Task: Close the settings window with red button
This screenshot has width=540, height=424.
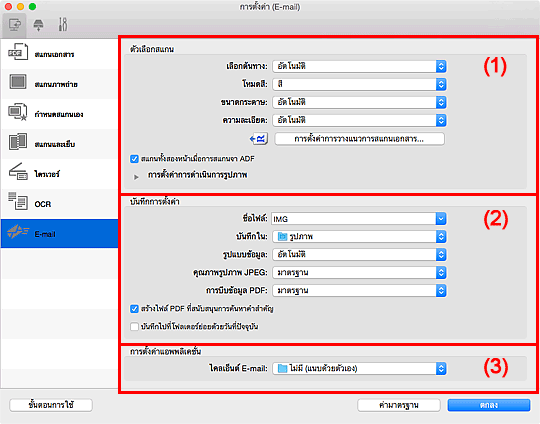Action: [9, 7]
